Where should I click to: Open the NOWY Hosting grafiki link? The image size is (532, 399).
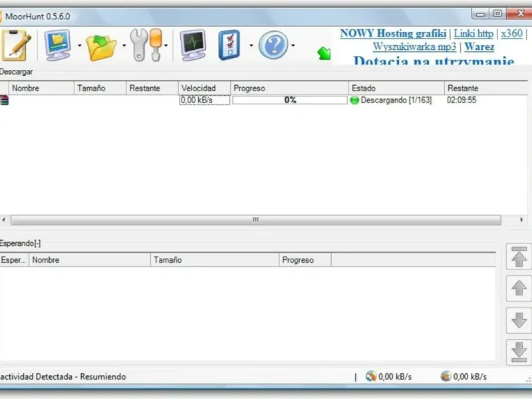(x=393, y=34)
